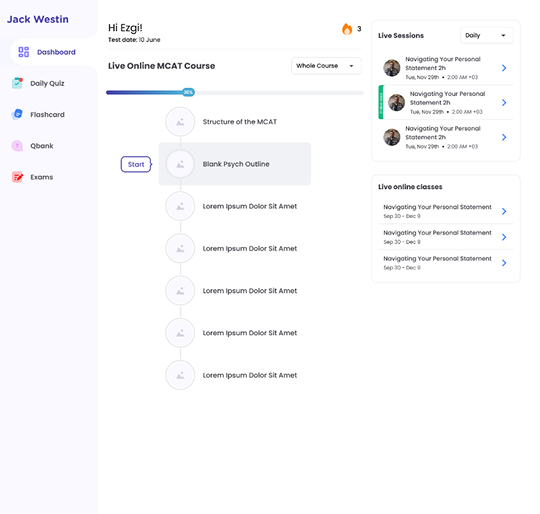Screen dimensions: 540x514
Task: Click the streak count number 3
Action: click(x=359, y=29)
